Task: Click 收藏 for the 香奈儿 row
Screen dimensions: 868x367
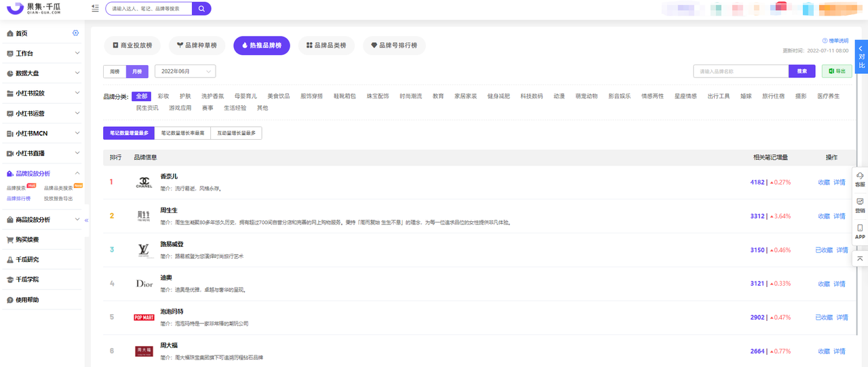Action: [824, 182]
